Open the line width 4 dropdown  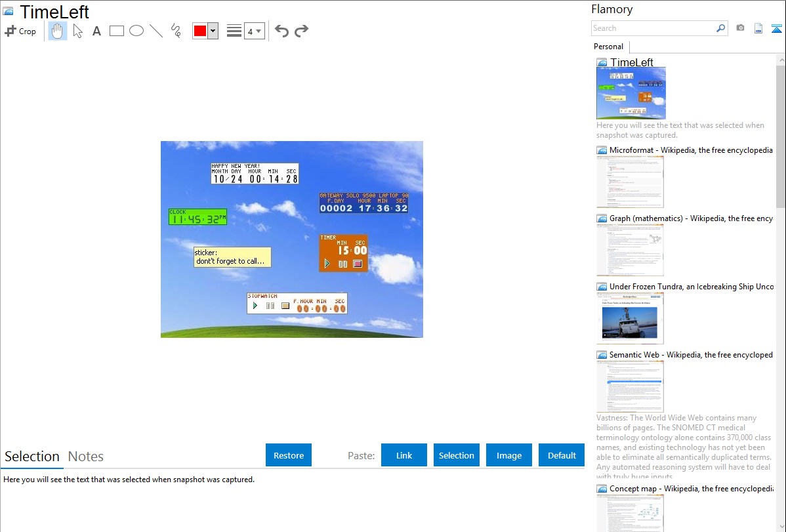254,31
